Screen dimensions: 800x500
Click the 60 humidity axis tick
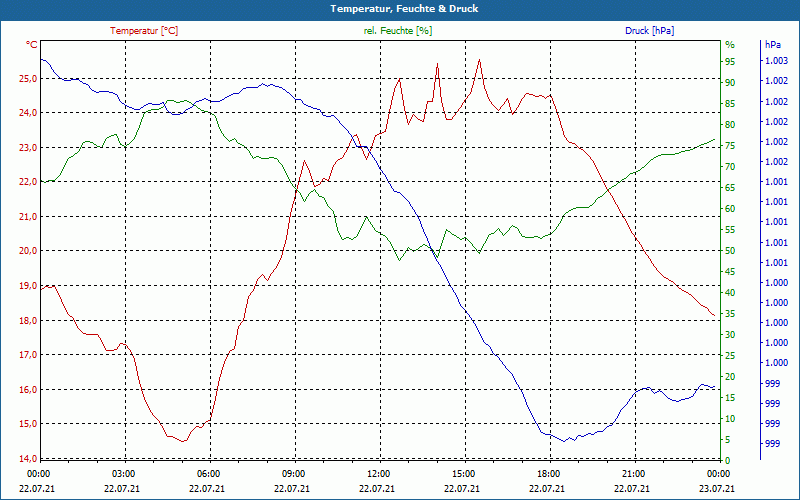[730, 209]
